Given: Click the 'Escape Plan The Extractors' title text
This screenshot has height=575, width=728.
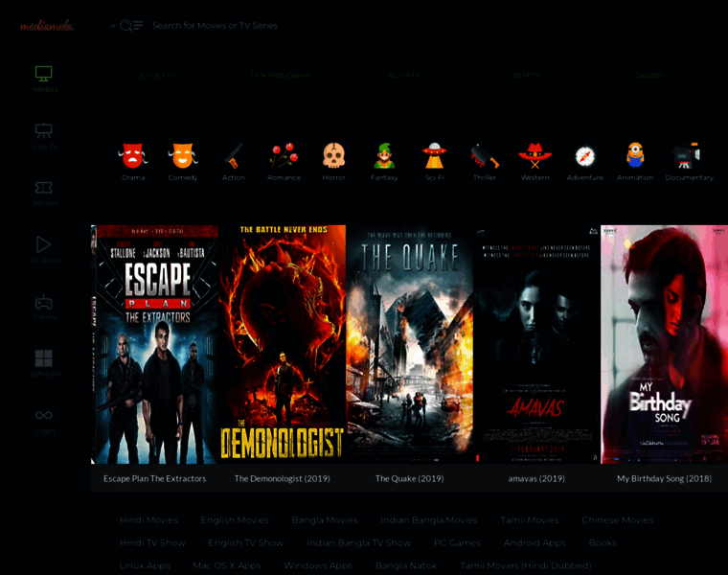Looking at the screenshot, I should tap(154, 478).
